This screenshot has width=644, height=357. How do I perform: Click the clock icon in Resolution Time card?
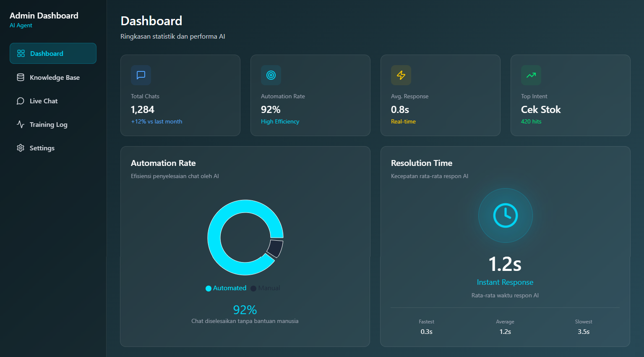point(505,215)
